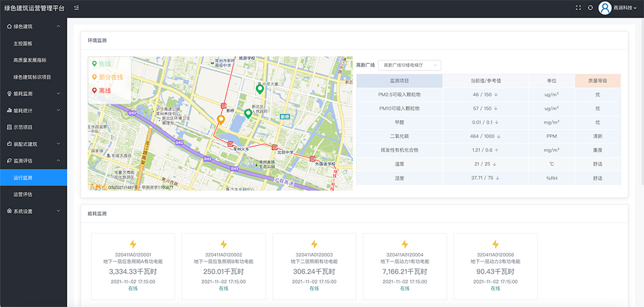
Task: Open 主控面板 in the sidebar
Action: [x=23, y=43]
